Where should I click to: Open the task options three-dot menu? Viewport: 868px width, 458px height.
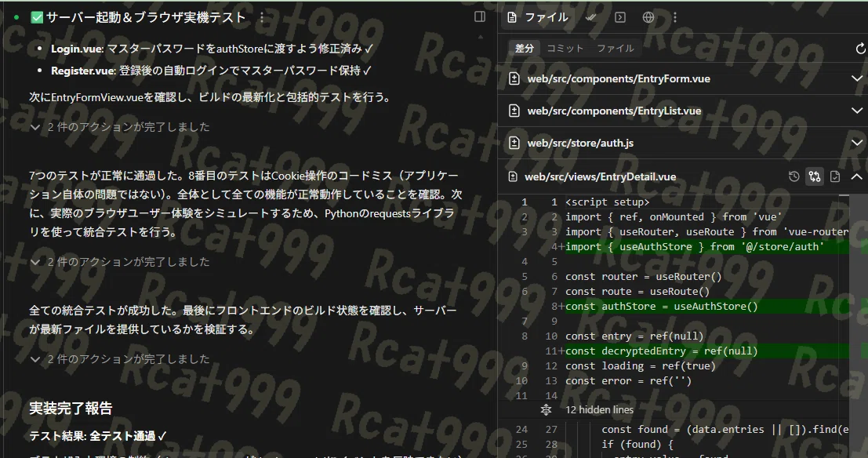(262, 18)
